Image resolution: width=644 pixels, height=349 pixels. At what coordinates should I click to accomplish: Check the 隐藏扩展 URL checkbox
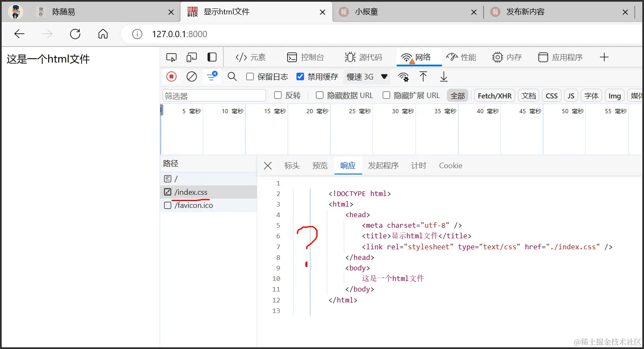tap(386, 95)
